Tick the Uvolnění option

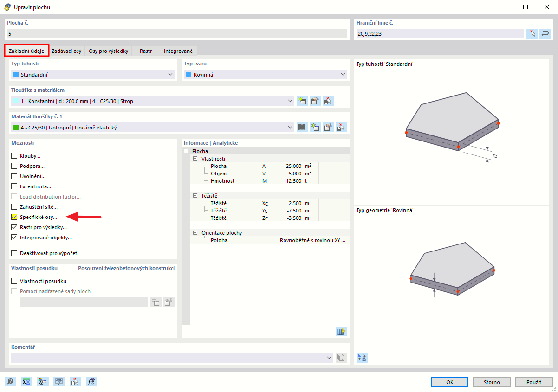14,176
